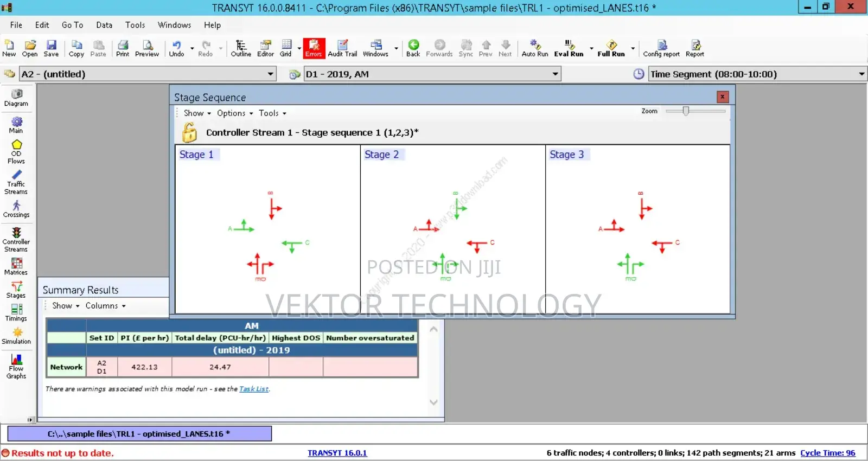Viewport: 868px width, 461px height.
Task: Start a Full Run
Action: 611,48
